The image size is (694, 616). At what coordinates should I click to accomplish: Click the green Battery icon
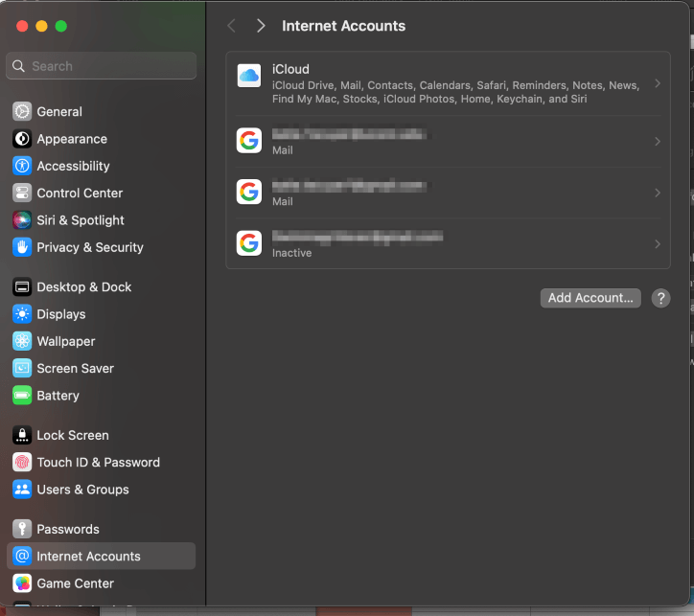click(22, 396)
